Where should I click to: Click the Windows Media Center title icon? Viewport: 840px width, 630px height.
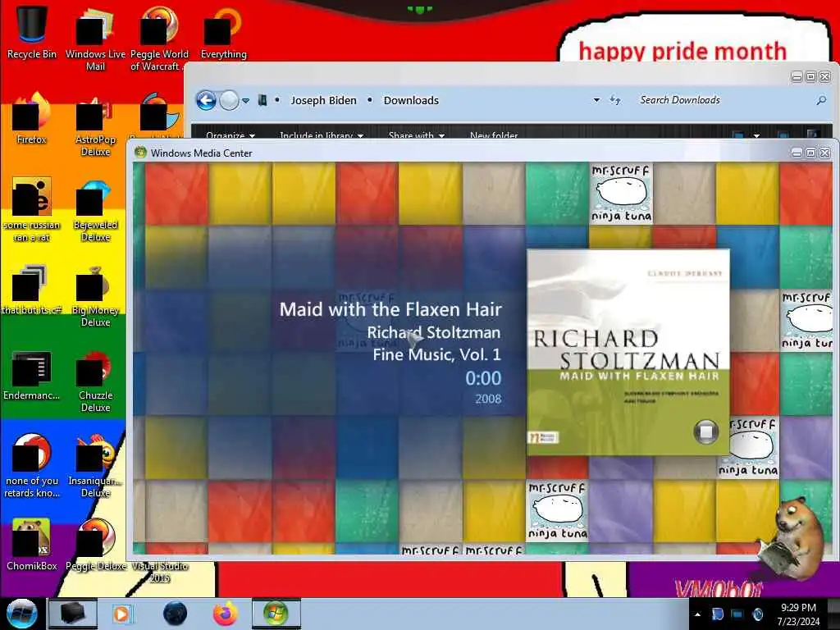tap(141, 153)
